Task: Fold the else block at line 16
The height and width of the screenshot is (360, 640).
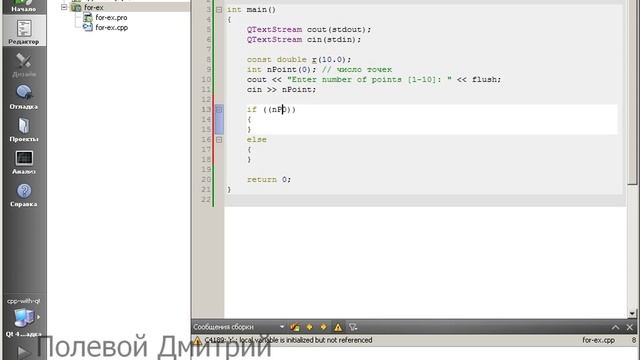Action: [x=219, y=140]
